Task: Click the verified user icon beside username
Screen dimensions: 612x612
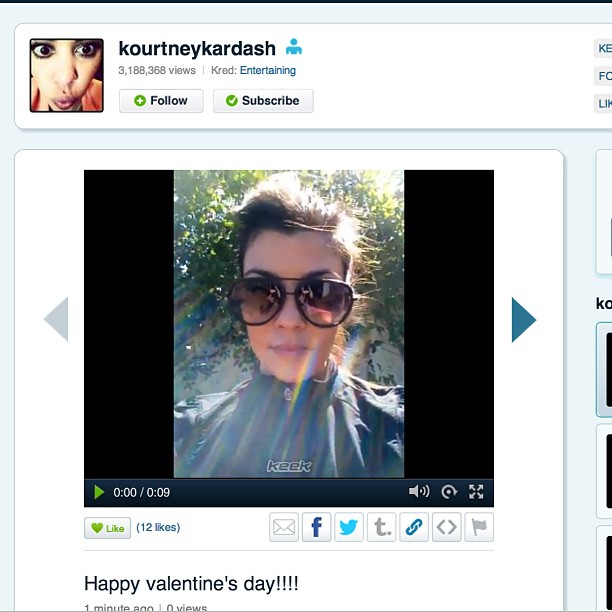Action: click(x=294, y=47)
